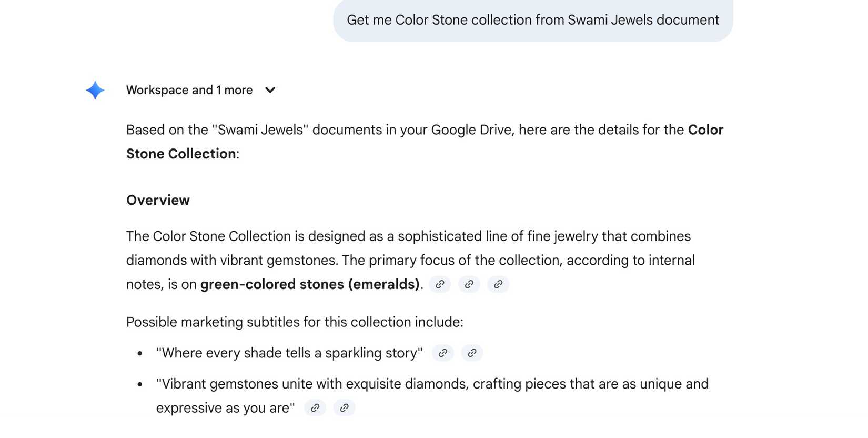
Task: Click the first bullet subtitle quote
Action: 289,353
